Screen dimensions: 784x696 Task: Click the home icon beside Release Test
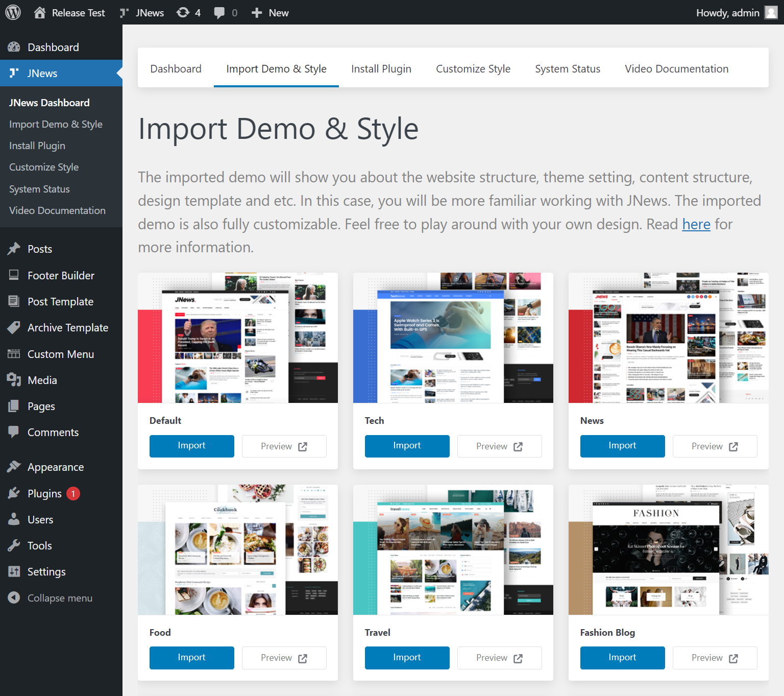point(40,13)
